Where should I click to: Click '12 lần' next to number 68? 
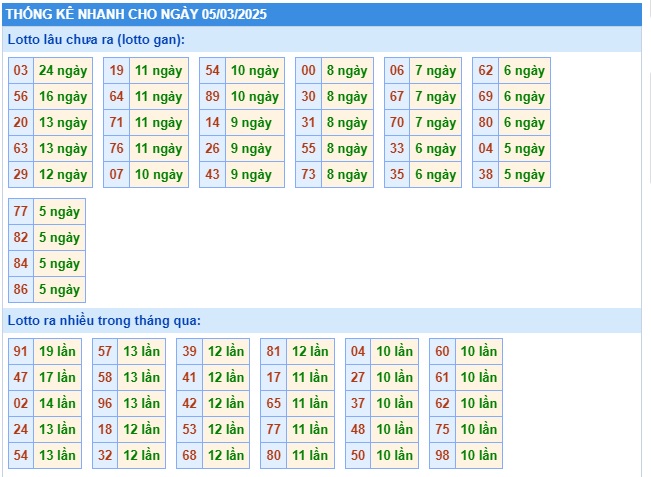tap(226, 455)
